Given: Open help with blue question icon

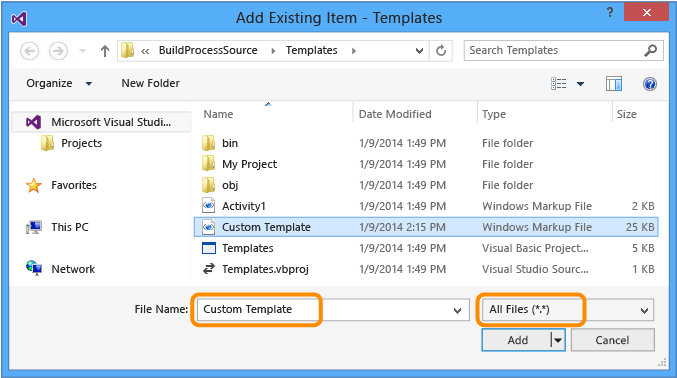Looking at the screenshot, I should (650, 83).
